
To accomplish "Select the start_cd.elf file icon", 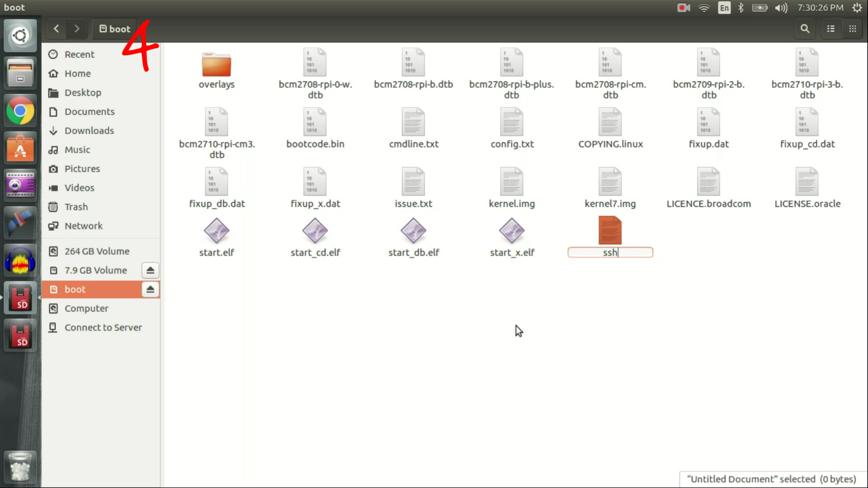I will click(x=315, y=231).
